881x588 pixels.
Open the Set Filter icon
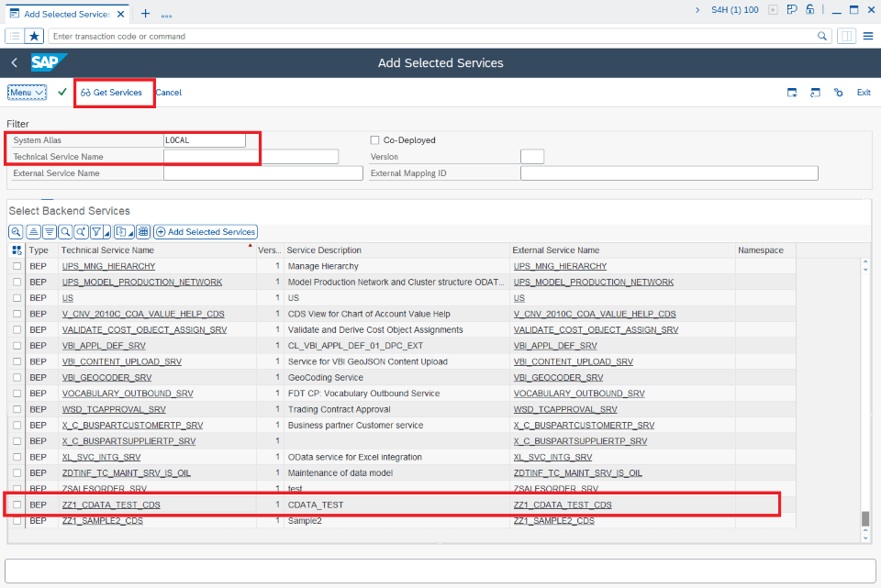tap(96, 231)
